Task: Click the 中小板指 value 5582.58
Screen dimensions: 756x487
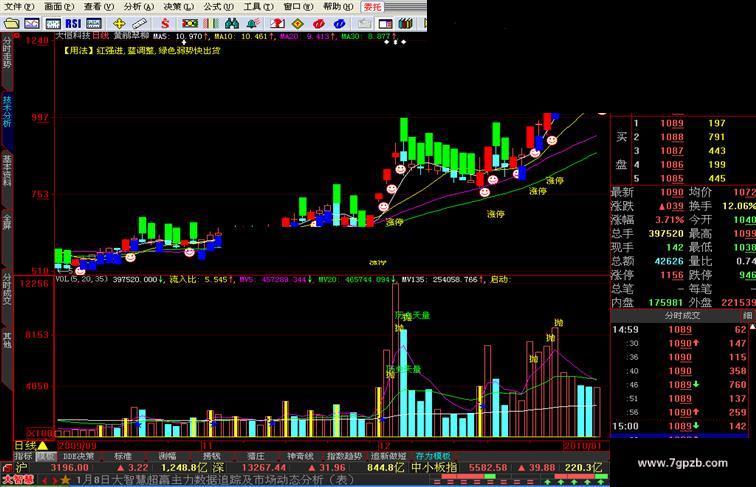Action: (x=488, y=467)
